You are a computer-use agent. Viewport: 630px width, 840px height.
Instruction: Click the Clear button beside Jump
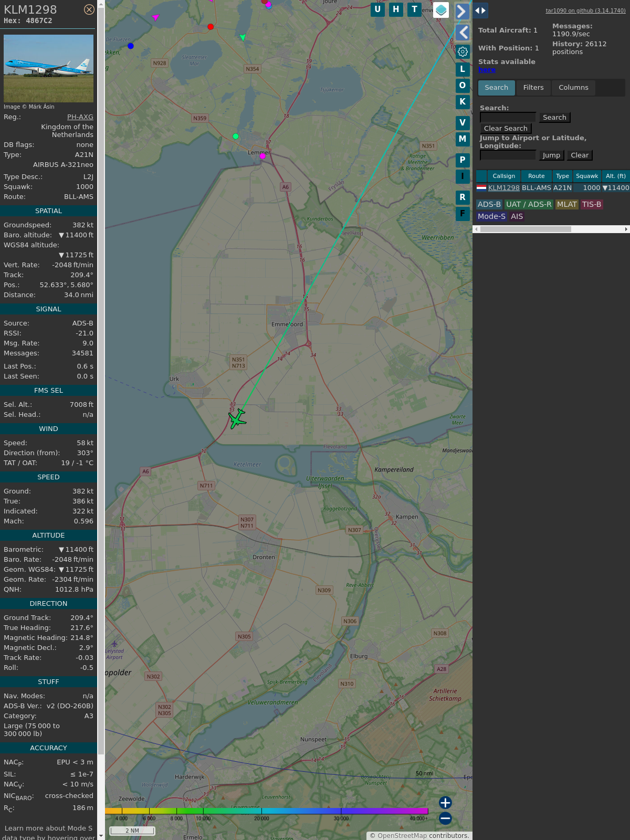580,155
